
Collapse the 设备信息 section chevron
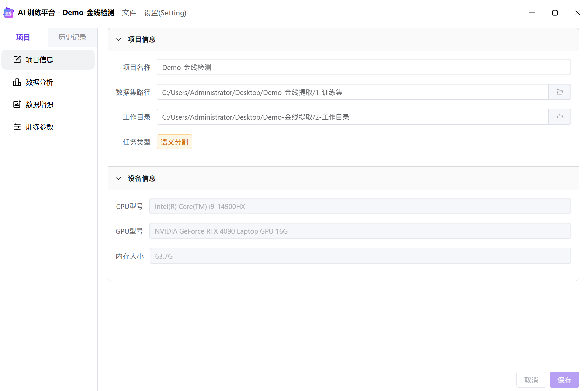[119, 178]
